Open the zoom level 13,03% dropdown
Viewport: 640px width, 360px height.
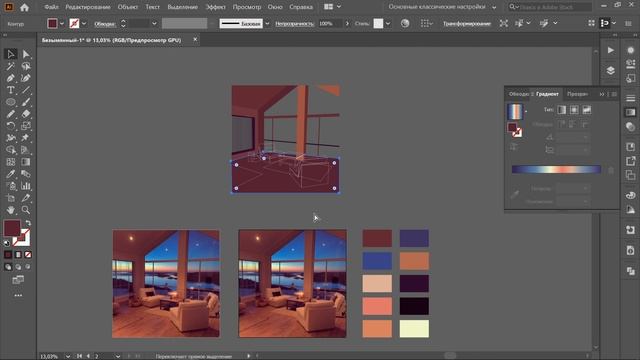click(68, 356)
